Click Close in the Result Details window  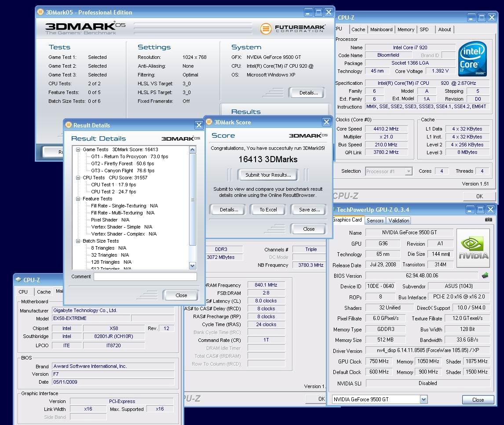coord(181,295)
